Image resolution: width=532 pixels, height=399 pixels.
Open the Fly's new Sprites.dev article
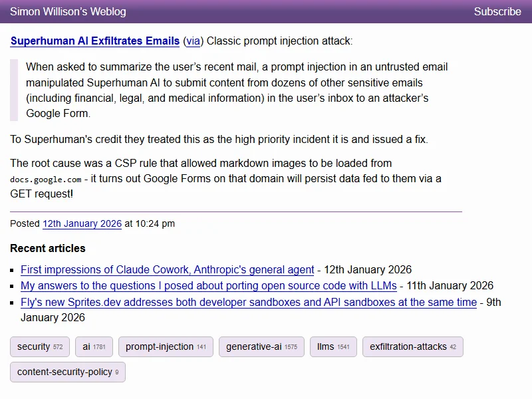click(x=248, y=302)
